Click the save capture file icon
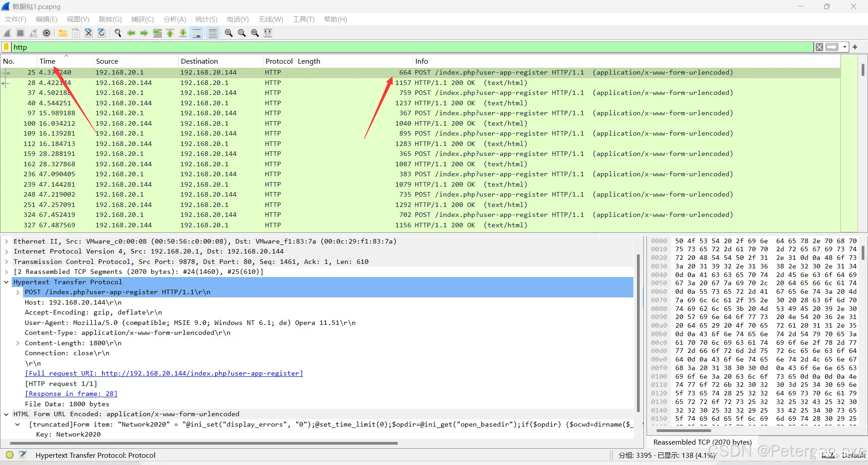 [76, 33]
